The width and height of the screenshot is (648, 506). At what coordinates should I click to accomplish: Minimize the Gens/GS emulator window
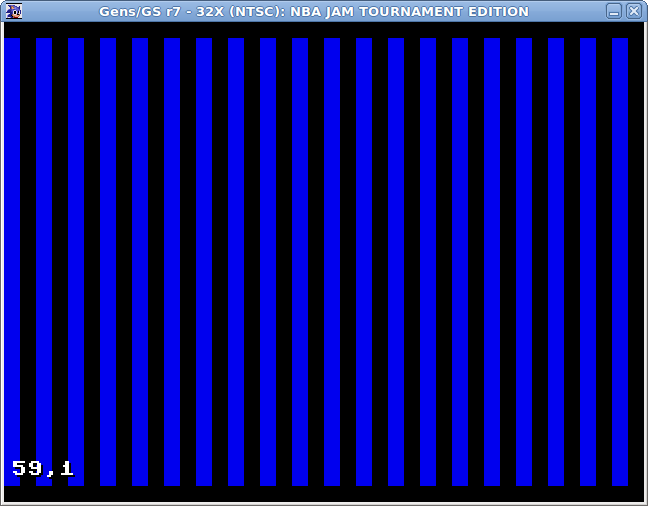614,12
